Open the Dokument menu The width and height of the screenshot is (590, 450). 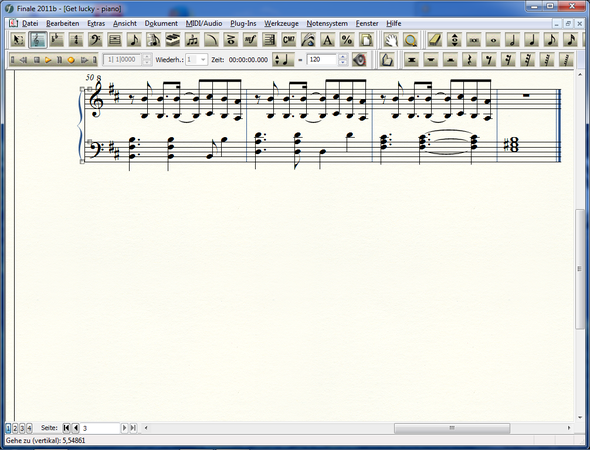pos(161,23)
